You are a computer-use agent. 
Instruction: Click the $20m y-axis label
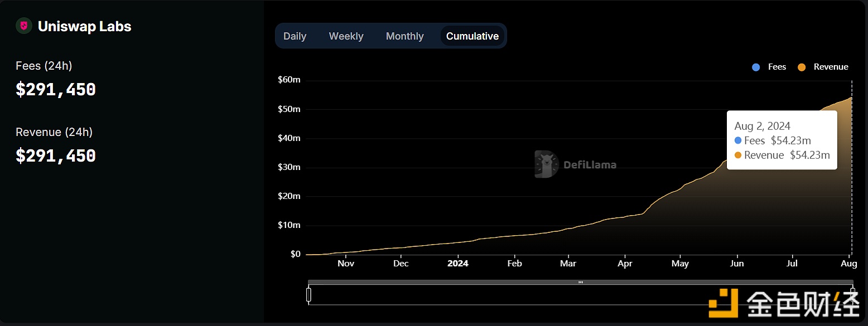coord(289,196)
